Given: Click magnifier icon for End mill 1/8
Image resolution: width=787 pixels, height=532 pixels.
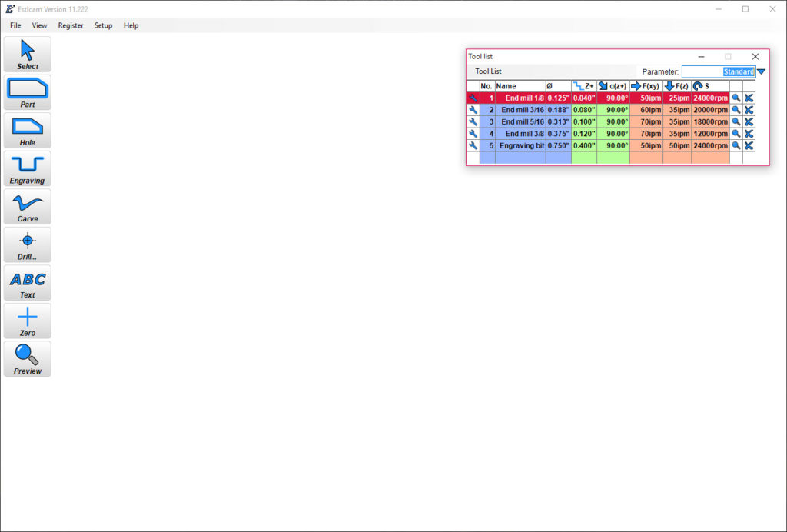Looking at the screenshot, I should coord(736,98).
